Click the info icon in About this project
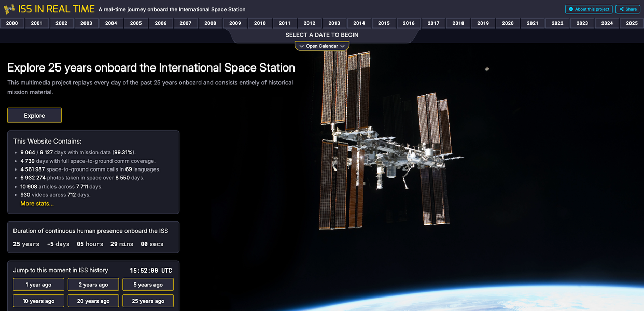 pyautogui.click(x=571, y=9)
